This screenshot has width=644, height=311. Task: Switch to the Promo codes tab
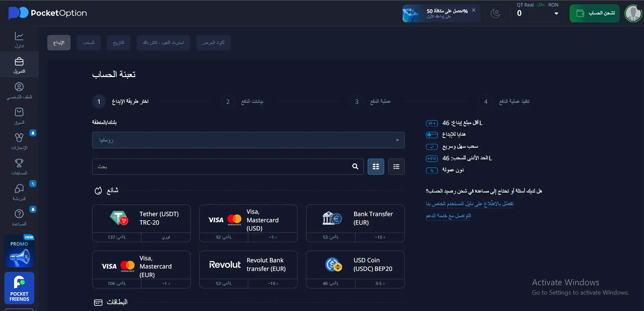tap(213, 43)
